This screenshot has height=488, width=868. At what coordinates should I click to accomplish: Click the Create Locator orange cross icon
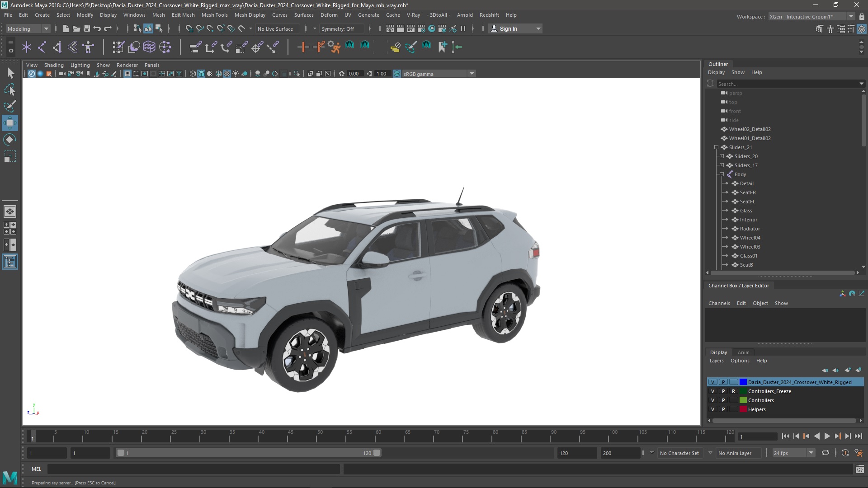(x=303, y=47)
